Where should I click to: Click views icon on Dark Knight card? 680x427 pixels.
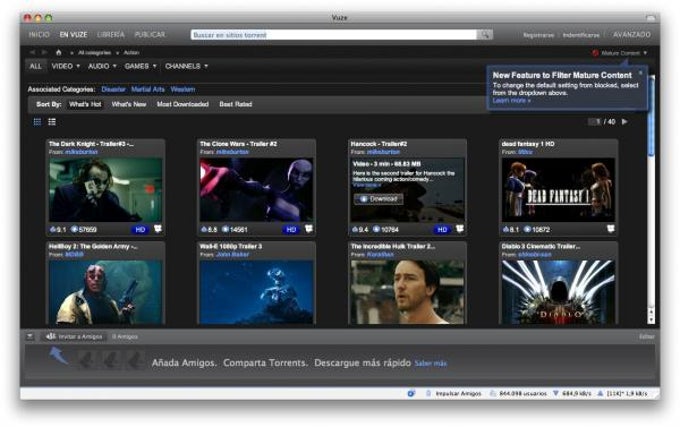coord(74,229)
